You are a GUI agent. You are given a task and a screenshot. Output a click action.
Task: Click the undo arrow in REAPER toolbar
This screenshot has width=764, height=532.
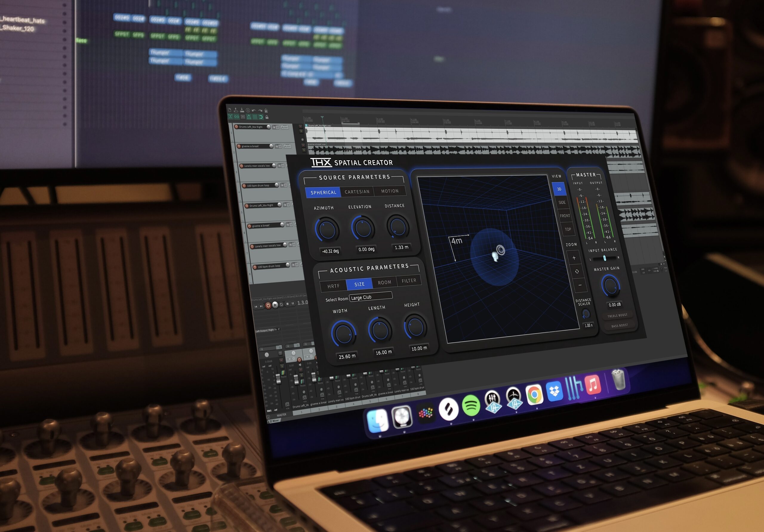pyautogui.click(x=254, y=111)
